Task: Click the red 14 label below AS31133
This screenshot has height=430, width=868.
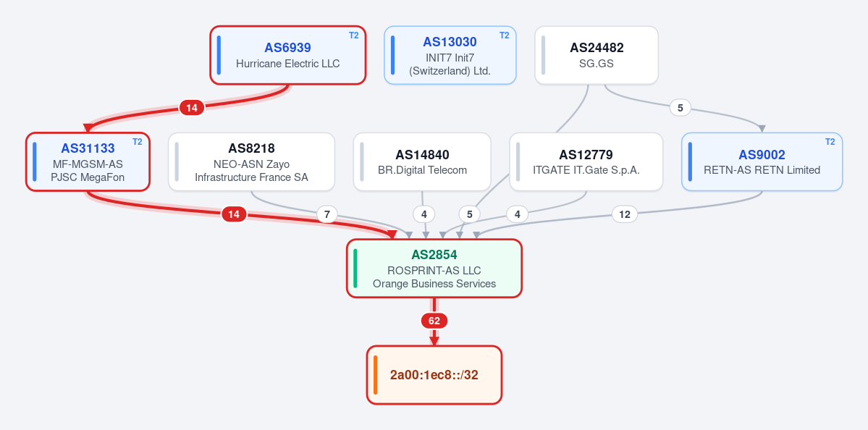Action: (x=234, y=214)
